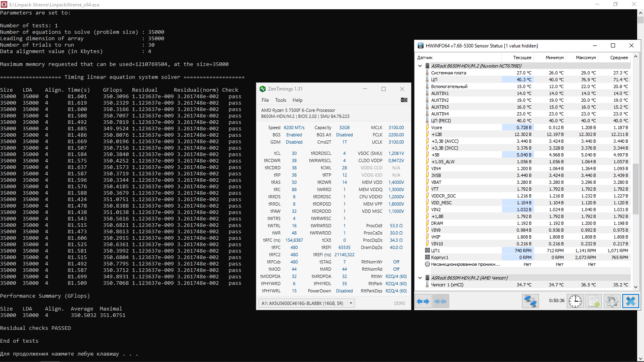Click the HWiNFO sensor list scrollbar thumb
This screenshot has width=644, height=362.
(636, 189)
